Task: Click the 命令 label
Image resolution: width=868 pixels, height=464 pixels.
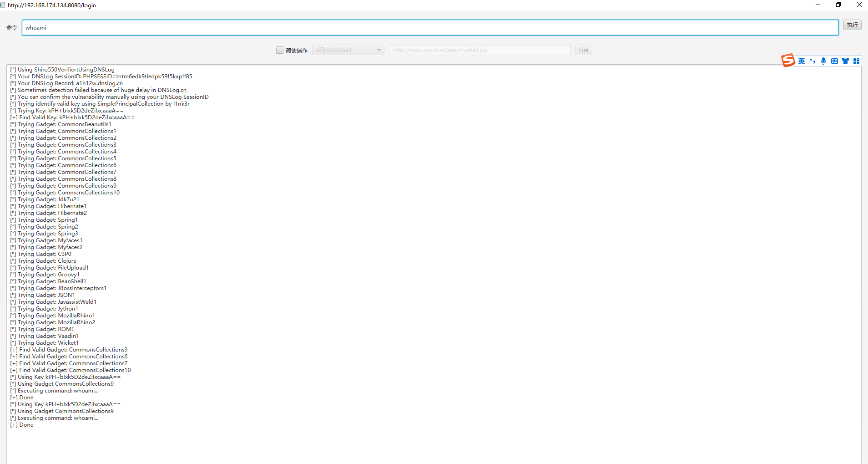Action: pos(12,28)
